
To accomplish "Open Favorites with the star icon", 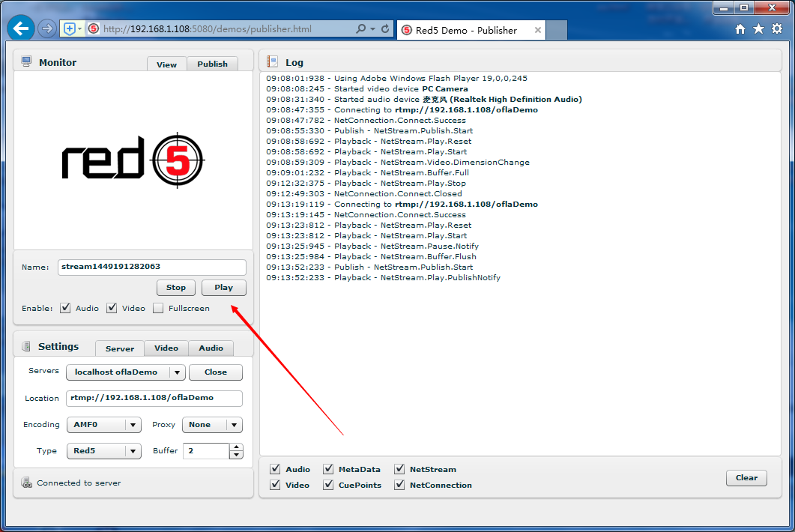I will [758, 29].
